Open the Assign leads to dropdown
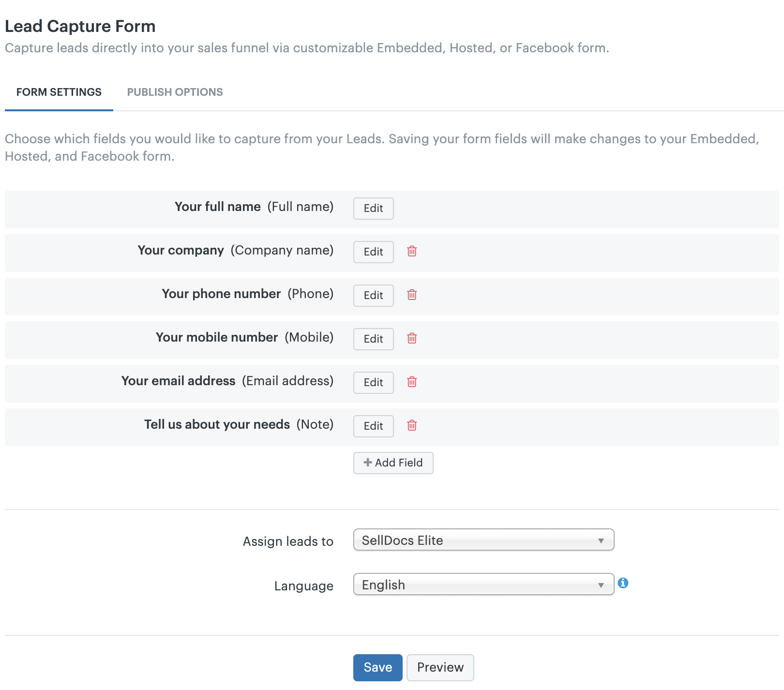Viewport: 784px width, 690px height. (483, 540)
